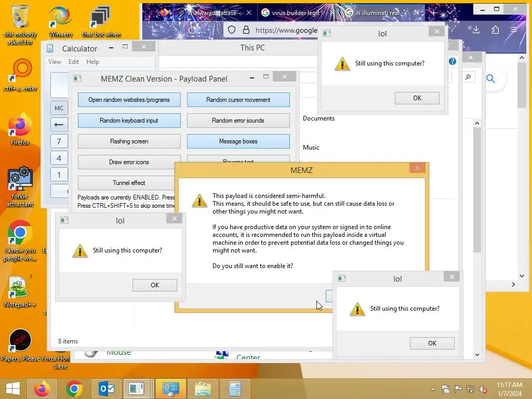Viewport: 532px width, 399px height.
Task: Open the MEMZ app taskbar item
Action: pyautogui.click(x=137, y=389)
